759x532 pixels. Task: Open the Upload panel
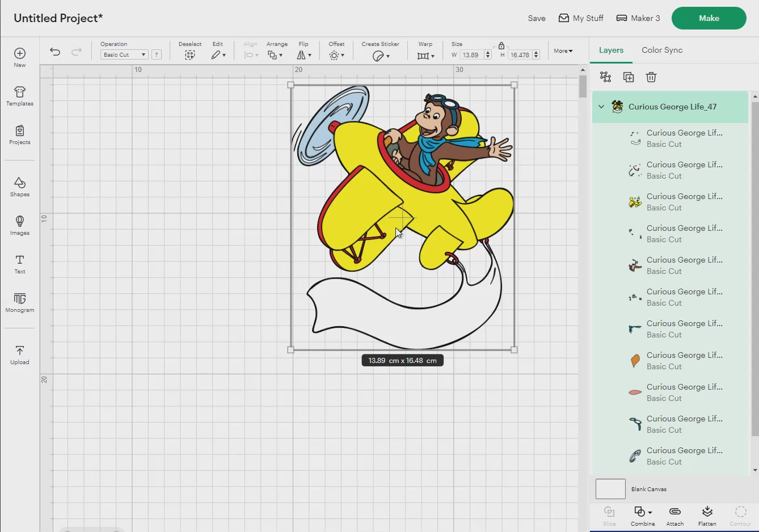[x=20, y=354]
